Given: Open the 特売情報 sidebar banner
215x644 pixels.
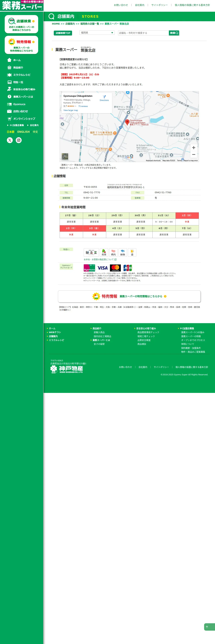Looking at the screenshot, I should [x=22, y=45].
